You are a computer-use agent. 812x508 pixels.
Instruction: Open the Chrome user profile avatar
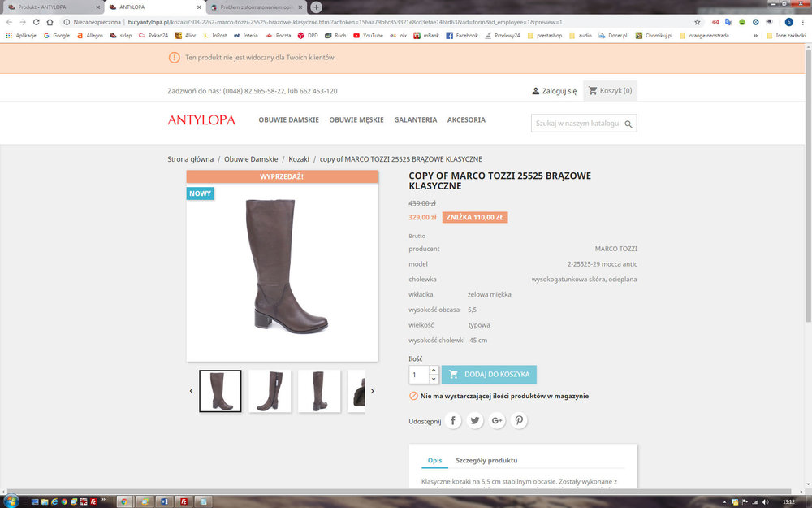coord(788,22)
